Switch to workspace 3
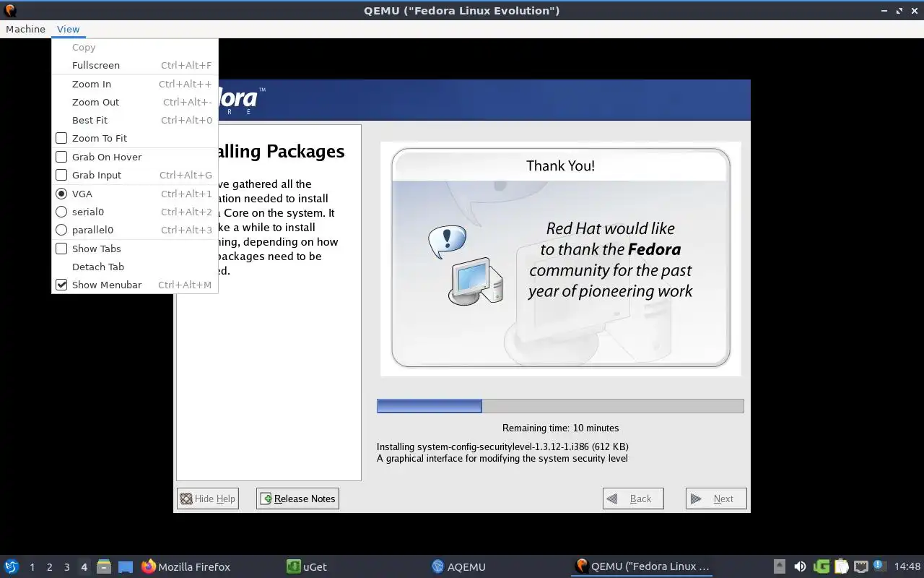 pos(67,567)
